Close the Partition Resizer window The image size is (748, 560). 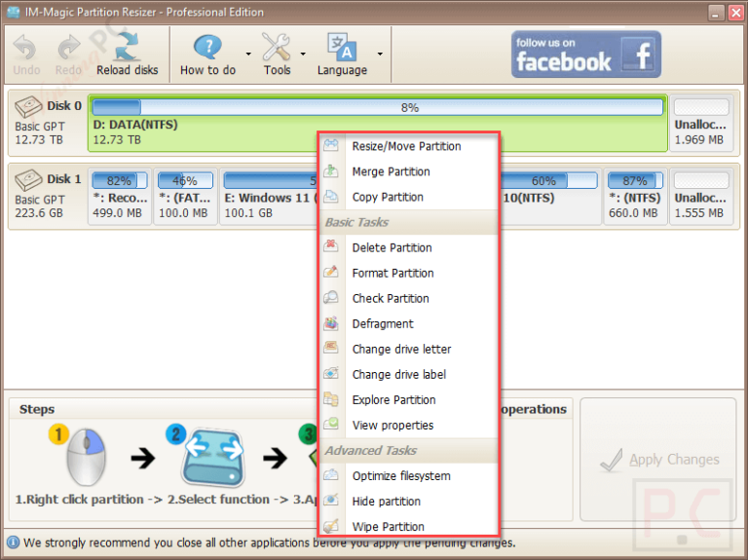(x=735, y=13)
